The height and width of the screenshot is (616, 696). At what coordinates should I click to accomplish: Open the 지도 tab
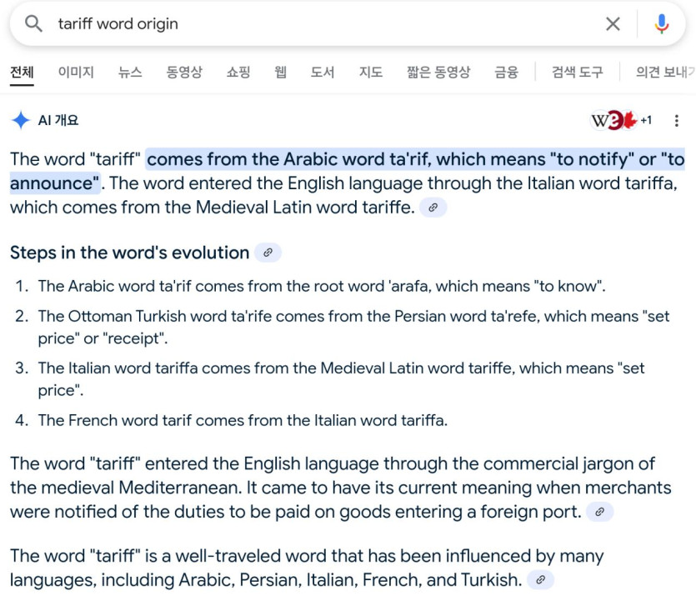(371, 73)
